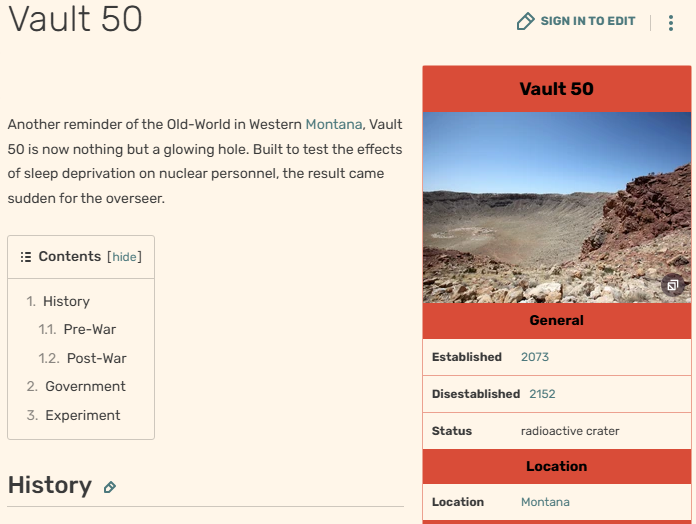Go to the Pre-War subsection
This screenshot has height=524, width=696.
[x=90, y=329]
